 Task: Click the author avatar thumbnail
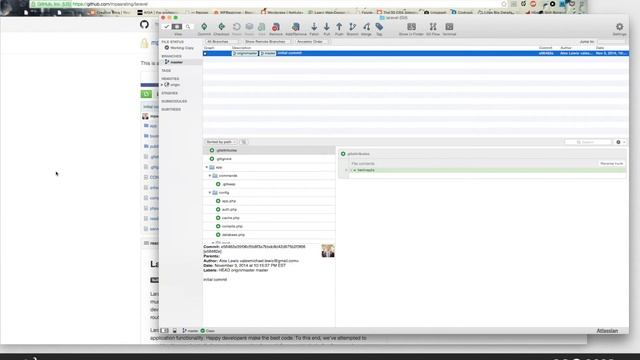coord(328,251)
